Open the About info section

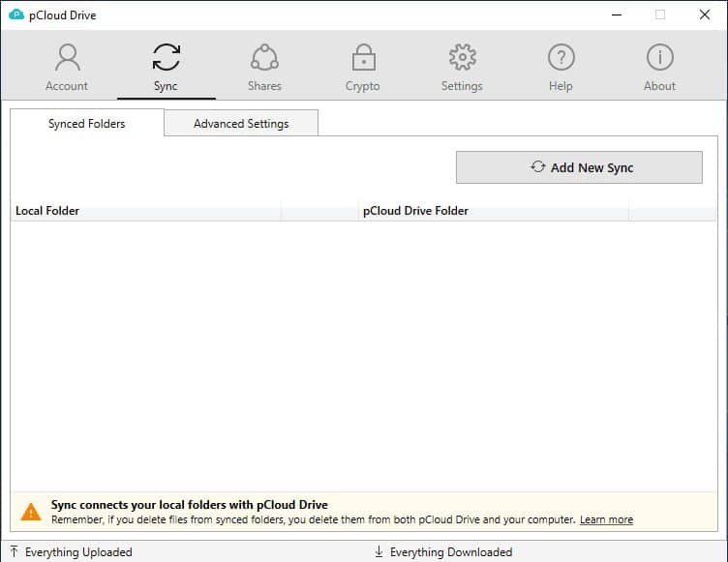click(660, 67)
